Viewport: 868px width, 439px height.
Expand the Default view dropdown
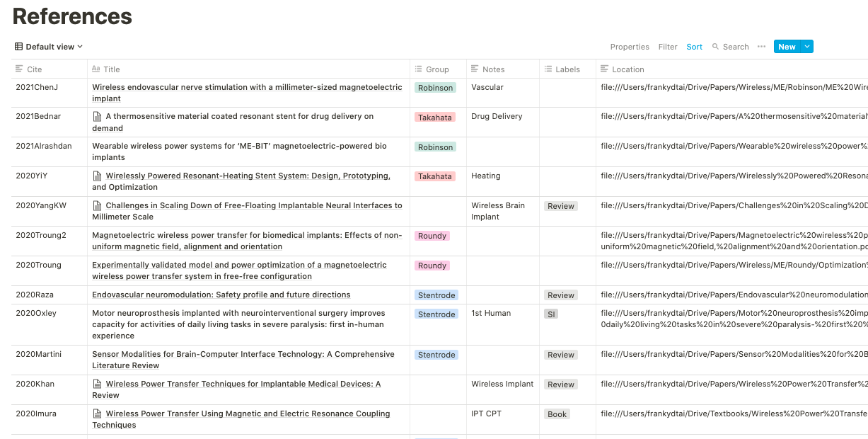tap(49, 47)
